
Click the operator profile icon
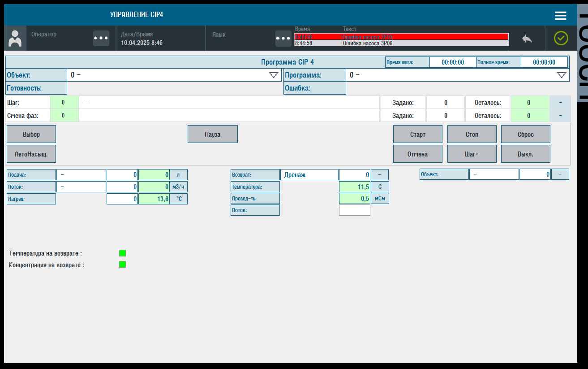15,38
